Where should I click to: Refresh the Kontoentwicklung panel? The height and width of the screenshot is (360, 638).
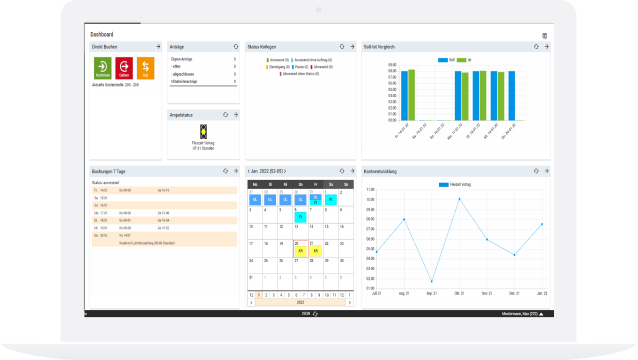(x=536, y=171)
